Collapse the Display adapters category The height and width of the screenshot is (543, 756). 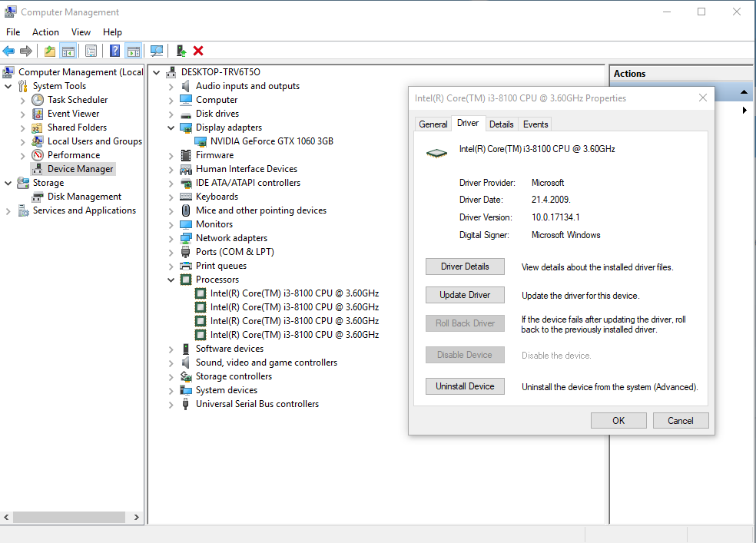171,127
